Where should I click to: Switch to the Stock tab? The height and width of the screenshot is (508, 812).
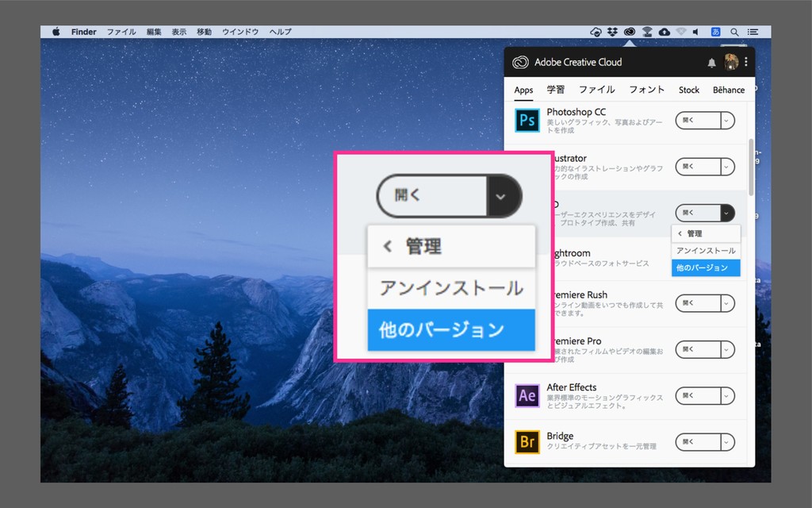689,90
